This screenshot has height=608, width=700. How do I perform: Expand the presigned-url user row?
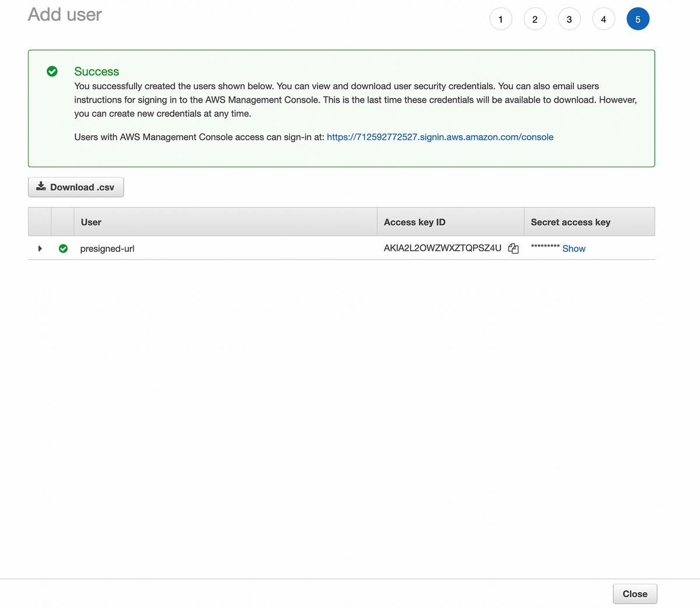[40, 248]
